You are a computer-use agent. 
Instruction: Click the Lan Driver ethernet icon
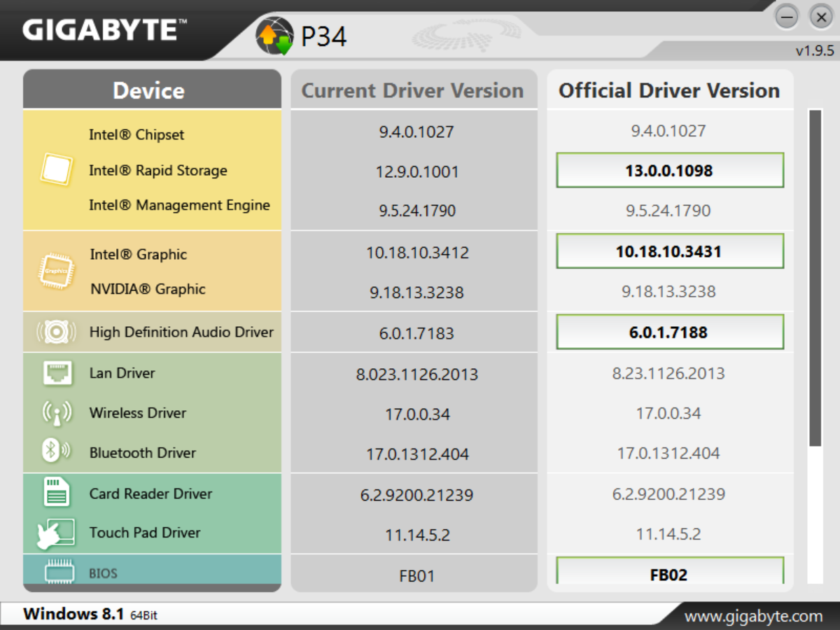tap(57, 373)
